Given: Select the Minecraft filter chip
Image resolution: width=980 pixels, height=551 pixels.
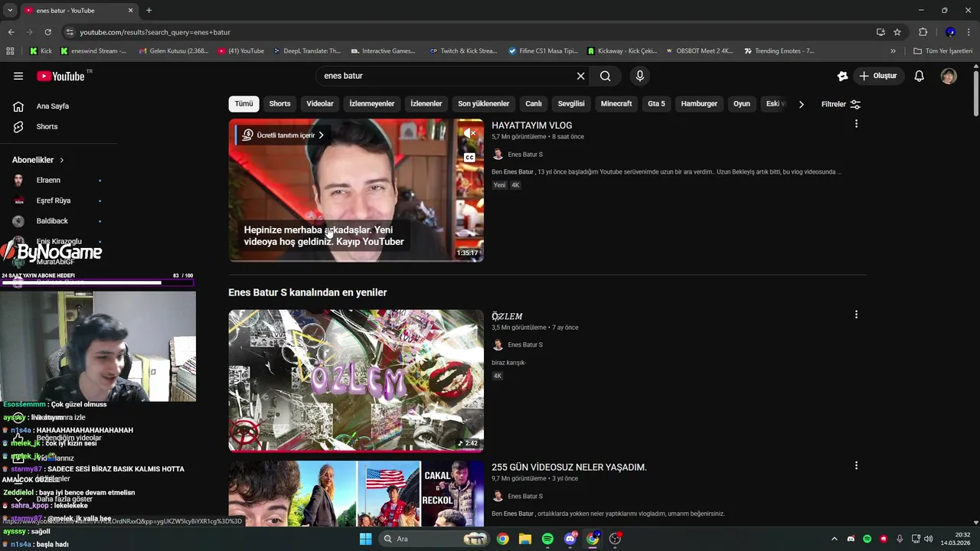Looking at the screenshot, I should 616,104.
